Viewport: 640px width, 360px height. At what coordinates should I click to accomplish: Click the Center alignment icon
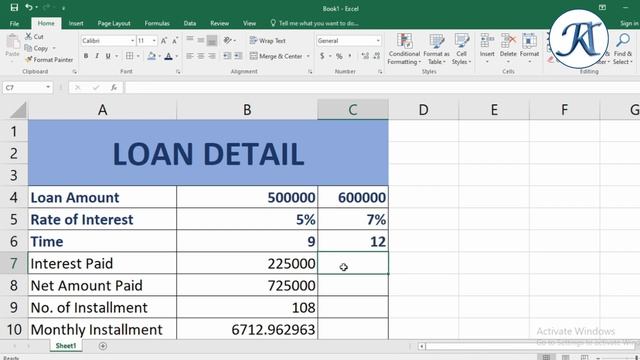(x=201, y=56)
